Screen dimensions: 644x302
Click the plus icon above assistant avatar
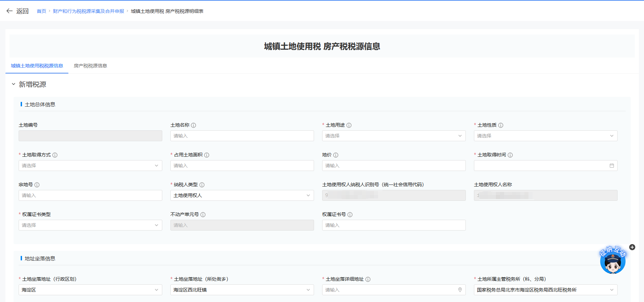coord(632,247)
